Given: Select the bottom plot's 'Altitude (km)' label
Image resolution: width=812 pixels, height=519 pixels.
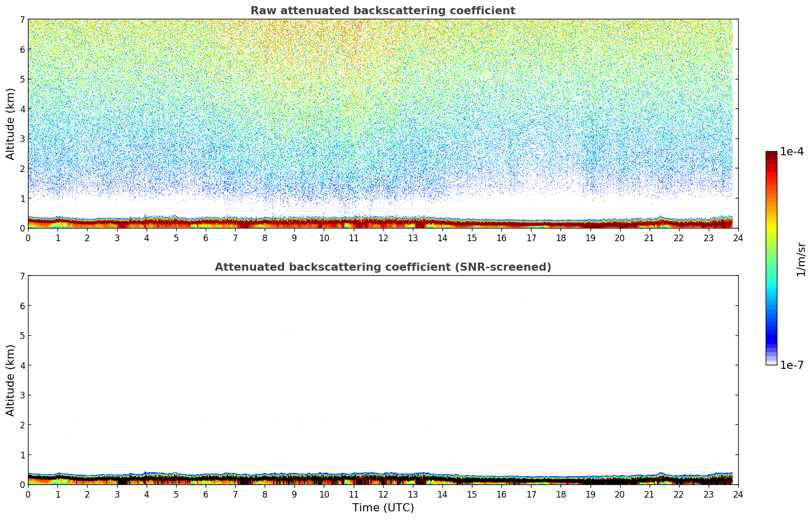Looking at the screenshot, I should (11, 380).
